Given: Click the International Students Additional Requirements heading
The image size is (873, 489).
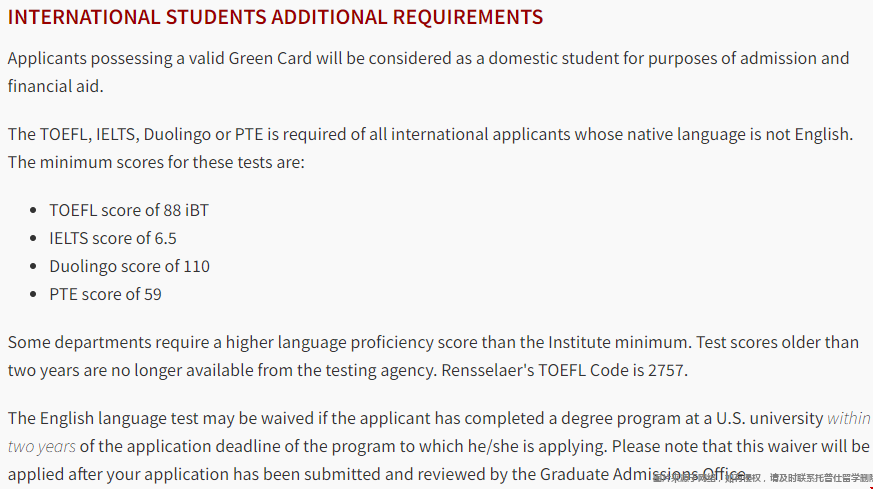Looking at the screenshot, I should pyautogui.click(x=275, y=17).
